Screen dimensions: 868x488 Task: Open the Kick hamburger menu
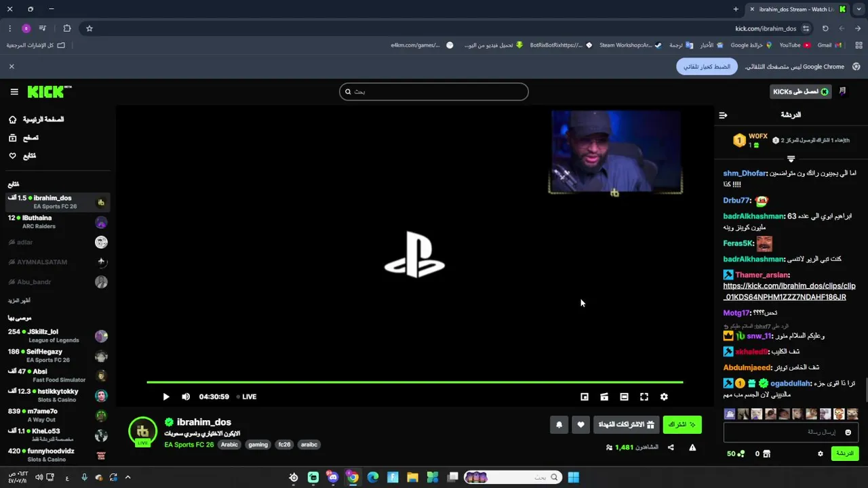(14, 91)
